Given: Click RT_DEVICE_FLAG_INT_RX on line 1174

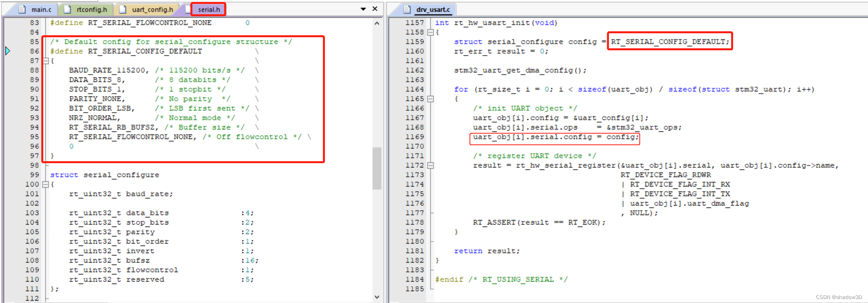Looking at the screenshot, I should pyautogui.click(x=680, y=184).
